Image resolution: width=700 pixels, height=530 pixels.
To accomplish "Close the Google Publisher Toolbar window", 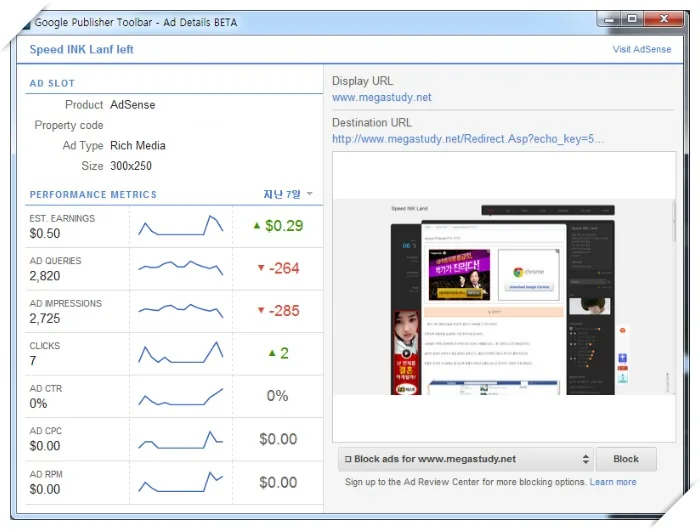I will coord(664,19).
